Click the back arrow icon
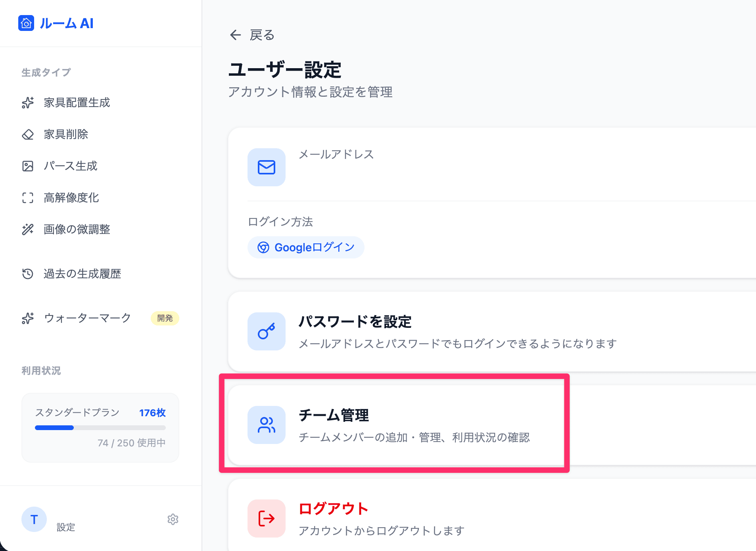Viewport: 756px width, 551px height. pos(236,35)
